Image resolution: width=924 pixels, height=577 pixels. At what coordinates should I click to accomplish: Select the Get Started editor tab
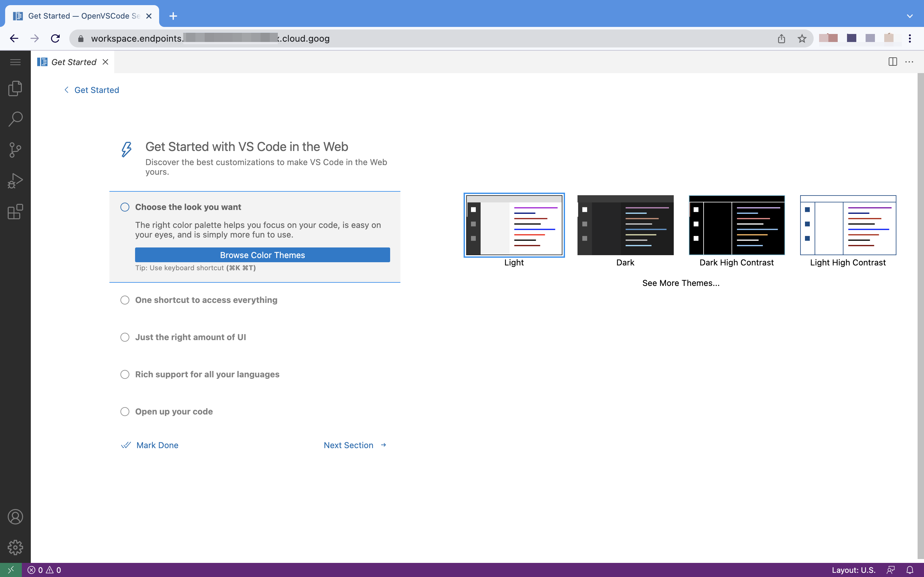click(x=73, y=62)
